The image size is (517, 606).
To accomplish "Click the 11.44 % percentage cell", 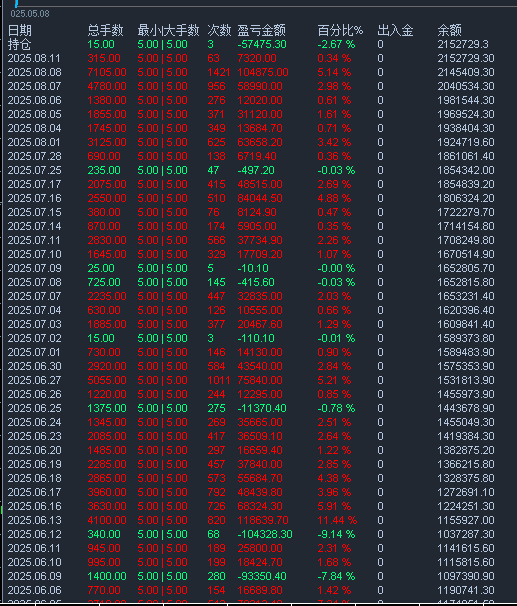I will [337, 520].
